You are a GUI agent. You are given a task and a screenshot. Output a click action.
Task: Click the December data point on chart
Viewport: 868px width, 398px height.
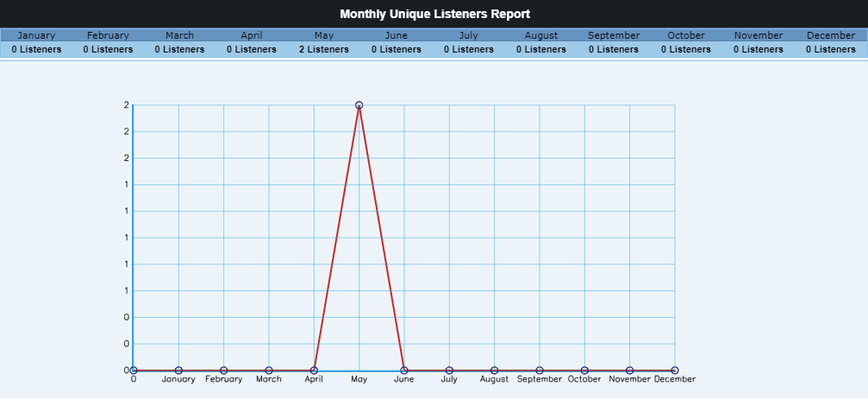coord(675,370)
